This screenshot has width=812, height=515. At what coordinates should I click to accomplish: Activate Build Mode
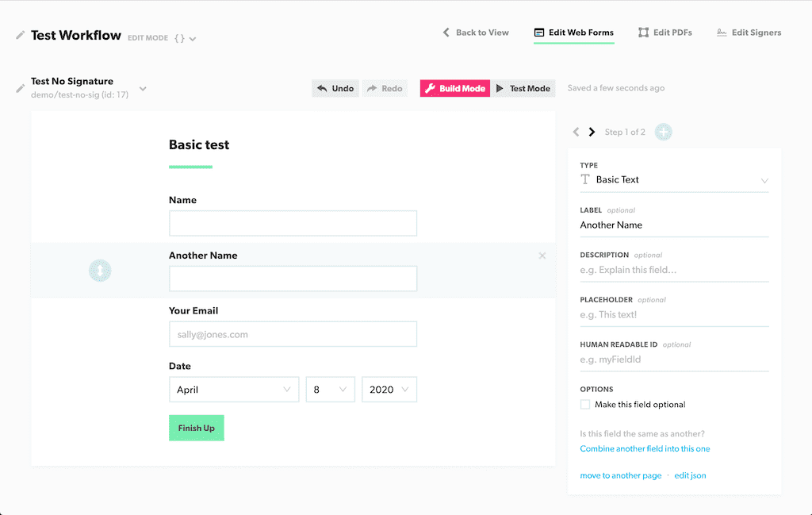coord(454,88)
